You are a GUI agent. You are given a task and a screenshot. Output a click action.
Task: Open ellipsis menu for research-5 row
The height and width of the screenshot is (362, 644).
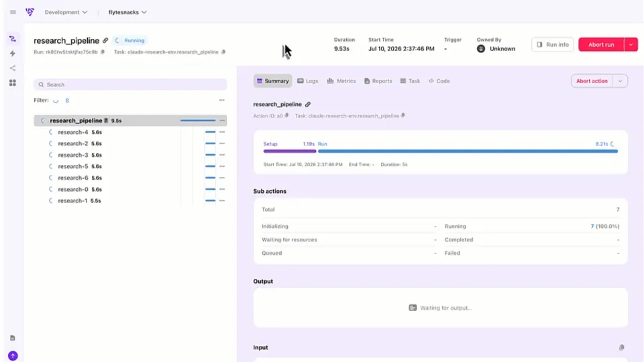[x=222, y=167]
